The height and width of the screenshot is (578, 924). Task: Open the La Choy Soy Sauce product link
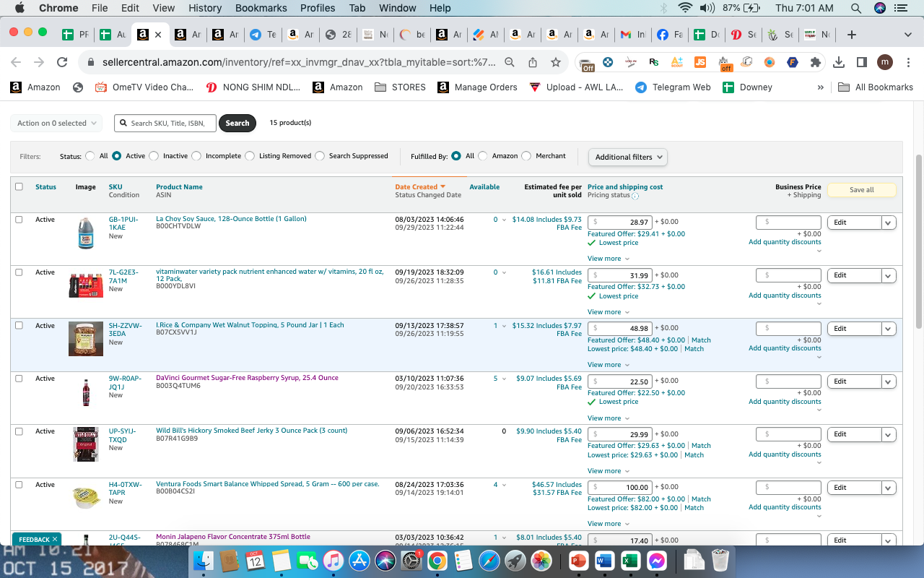[x=231, y=219]
